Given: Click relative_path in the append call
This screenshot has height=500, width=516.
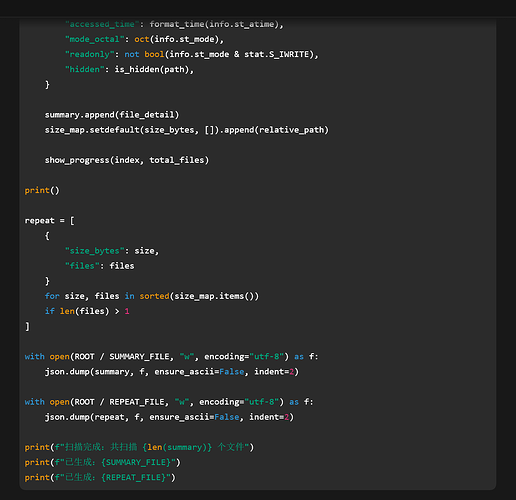Looking at the screenshot, I should click(291, 130).
